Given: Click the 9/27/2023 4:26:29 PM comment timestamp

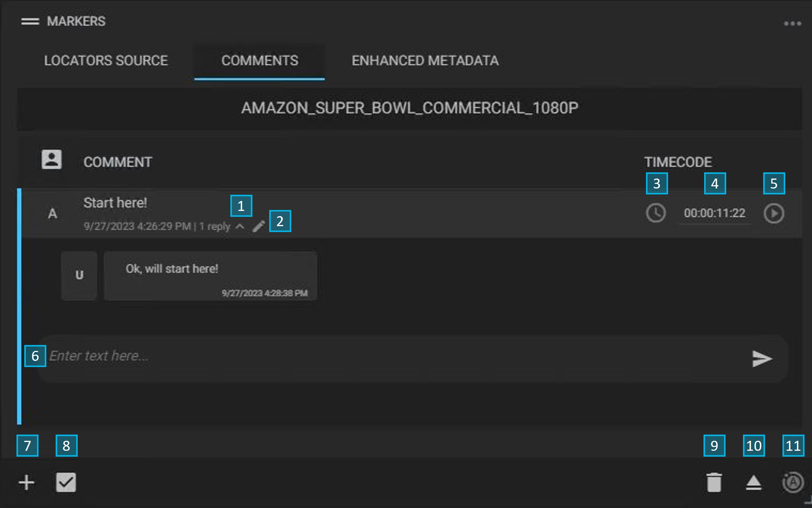Looking at the screenshot, I should pos(137,226).
